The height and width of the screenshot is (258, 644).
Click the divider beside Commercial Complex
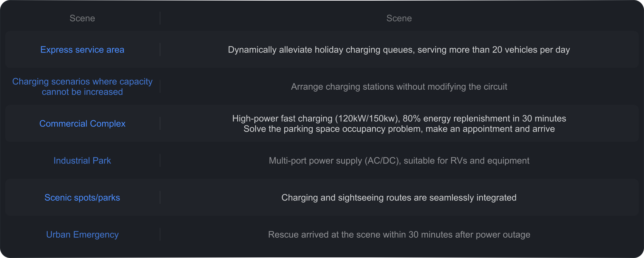[160, 124]
